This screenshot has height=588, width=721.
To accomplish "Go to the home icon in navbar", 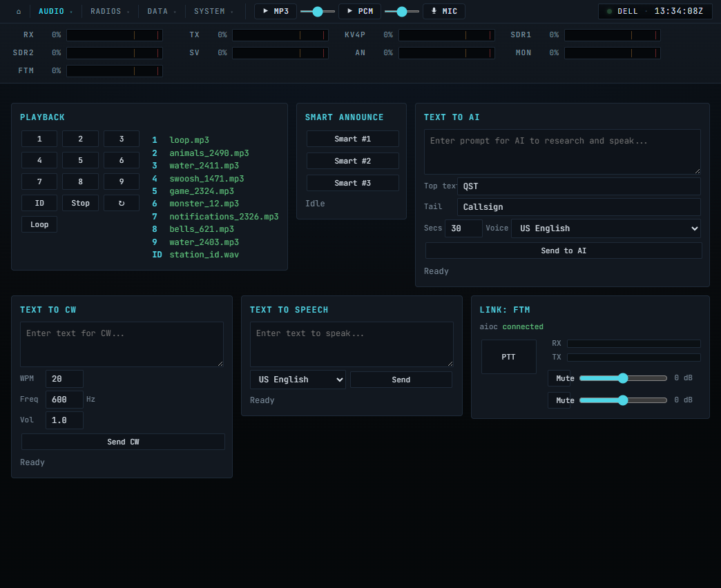I will [19, 12].
